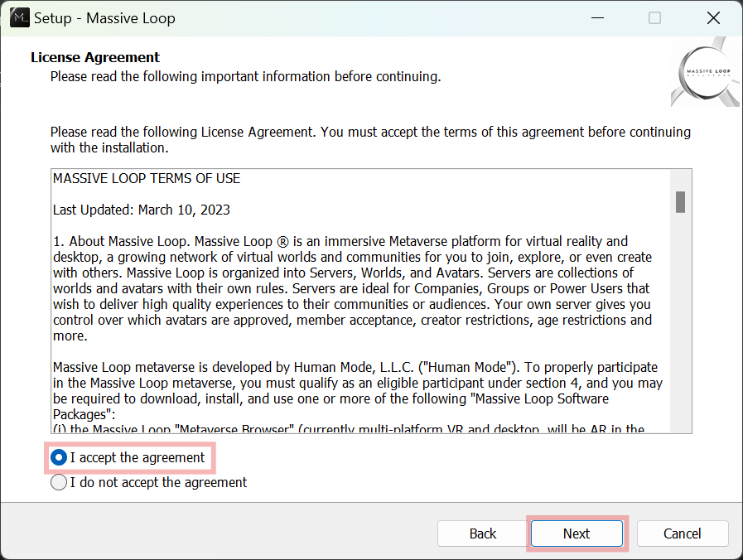
Task: Grab the license text scrollbar thumb
Action: (x=680, y=202)
